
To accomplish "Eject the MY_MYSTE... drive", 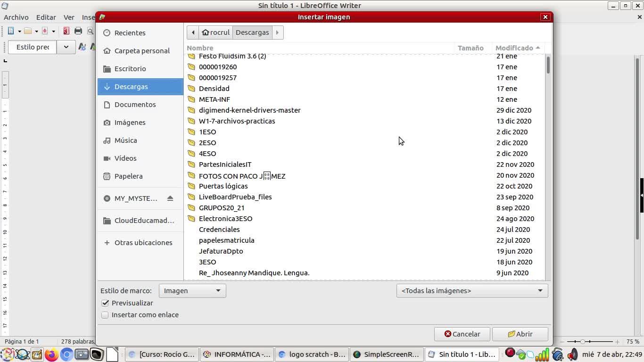I will [x=170, y=198].
